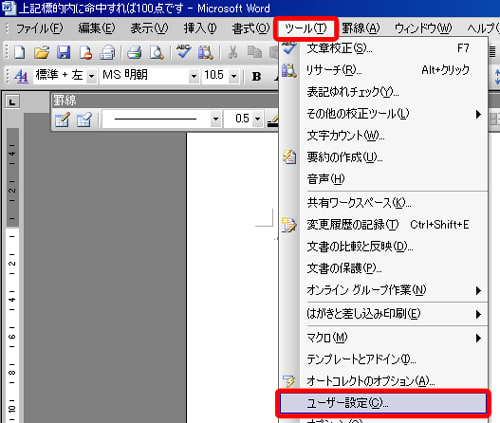Choose 要約の作成 menu item
Image resolution: width=500 pixels, height=423 pixels.
click(x=383, y=157)
